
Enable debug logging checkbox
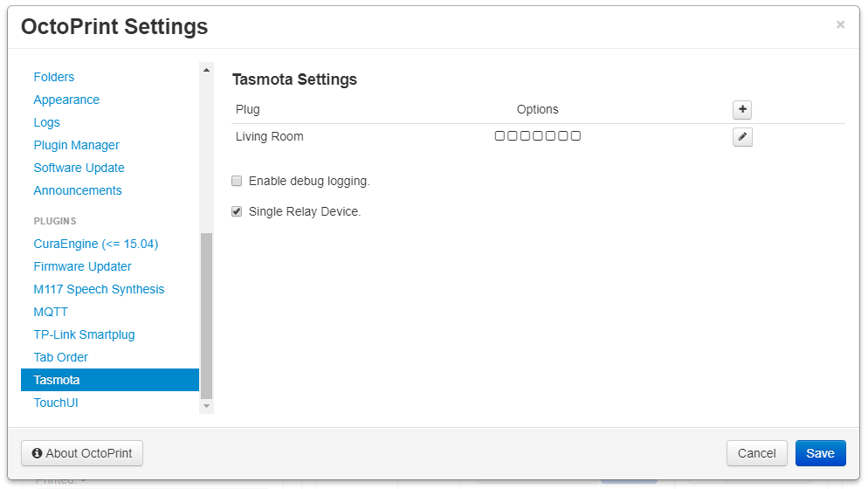[237, 181]
